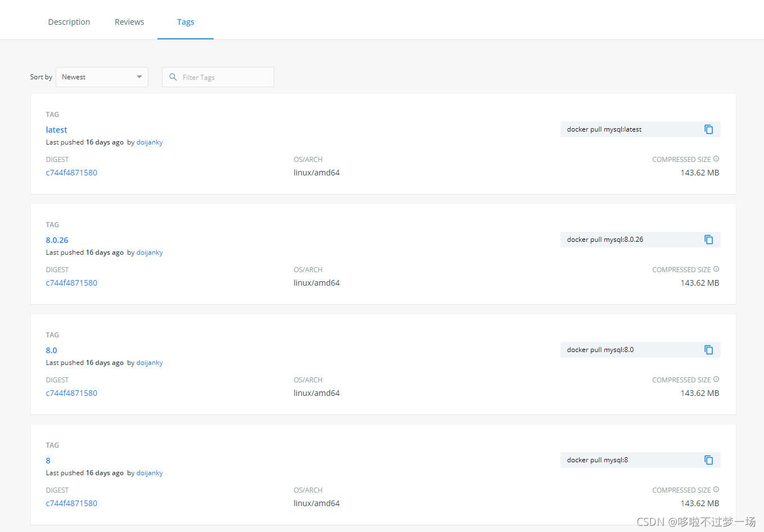Copy the docker pull mysql:8 command
764x532 pixels.
coord(708,460)
